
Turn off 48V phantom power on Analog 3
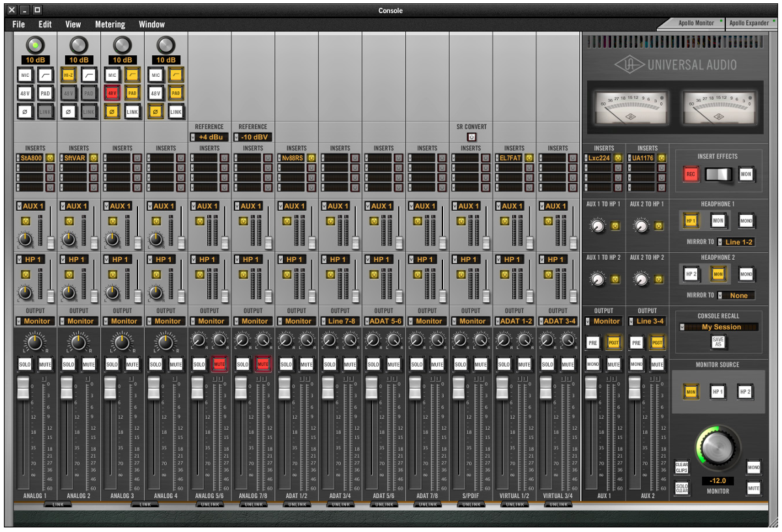click(x=113, y=94)
